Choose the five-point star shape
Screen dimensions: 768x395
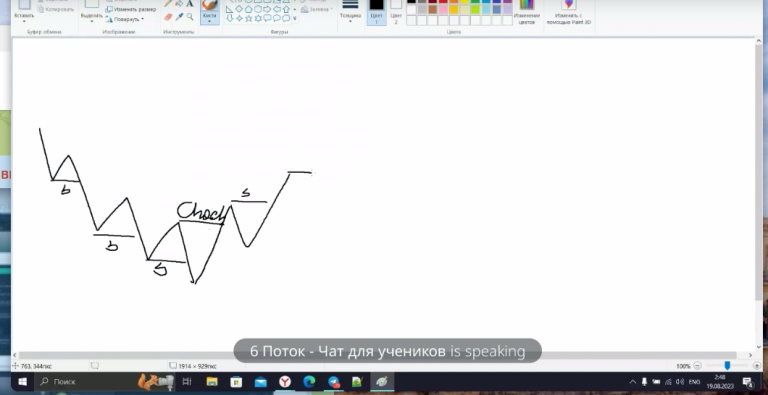[248, 19]
